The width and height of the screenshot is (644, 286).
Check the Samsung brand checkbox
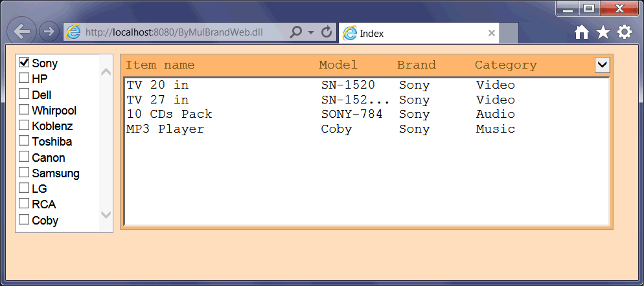pos(24,172)
